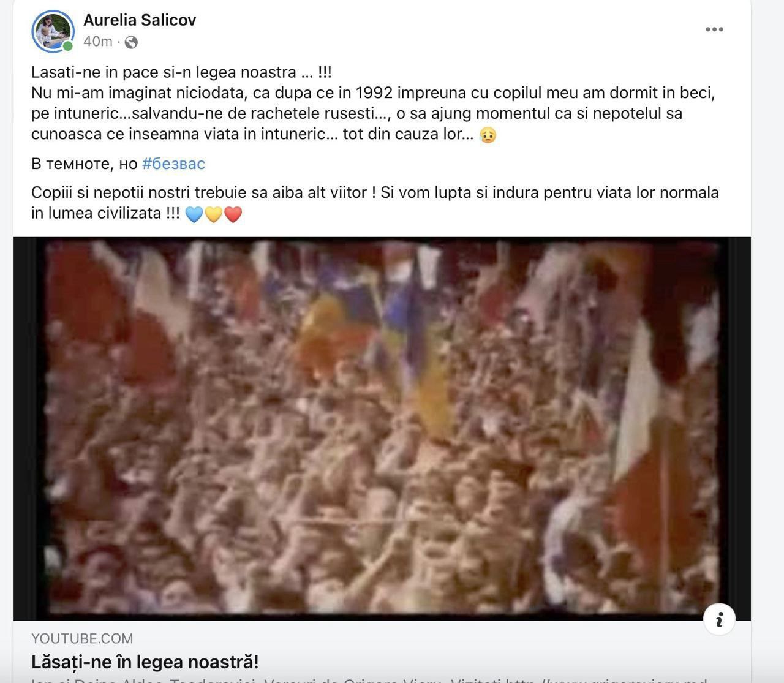Click the paragraph starting 'Copiii si nepotii'
Image resolution: width=784 pixels, height=683 pixels.
coord(375,203)
